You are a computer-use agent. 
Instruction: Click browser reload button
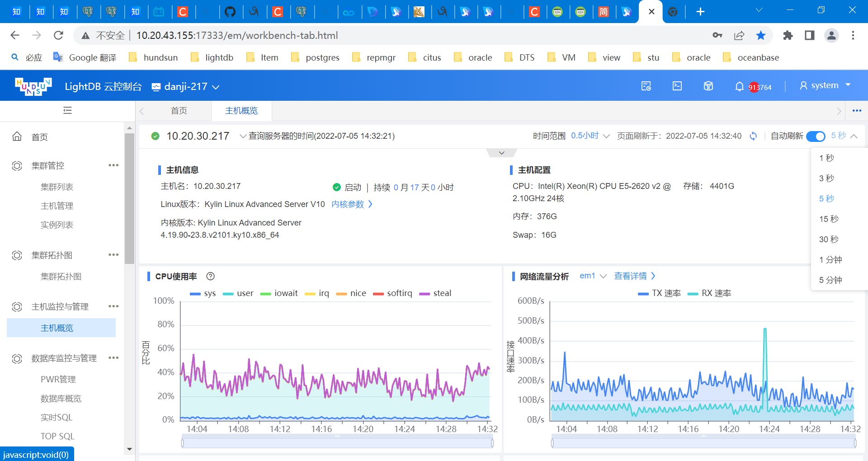point(58,35)
